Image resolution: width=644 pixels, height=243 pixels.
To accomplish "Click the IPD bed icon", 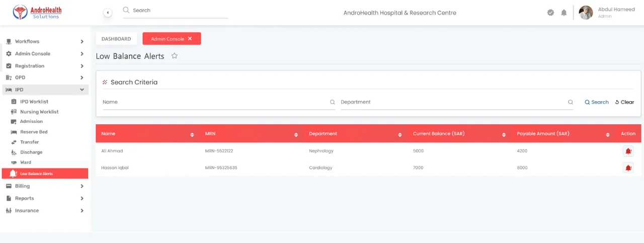I will click(9, 90).
